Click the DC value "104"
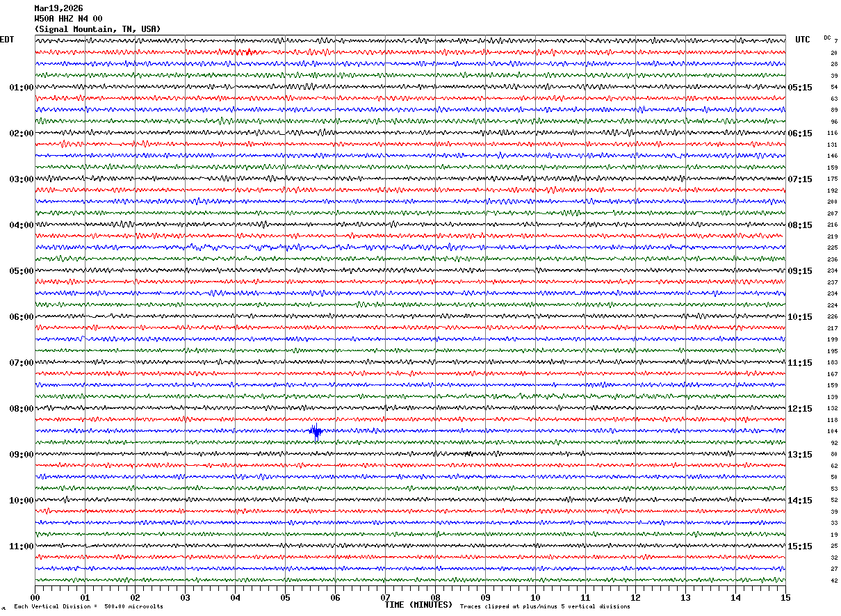 click(833, 432)
